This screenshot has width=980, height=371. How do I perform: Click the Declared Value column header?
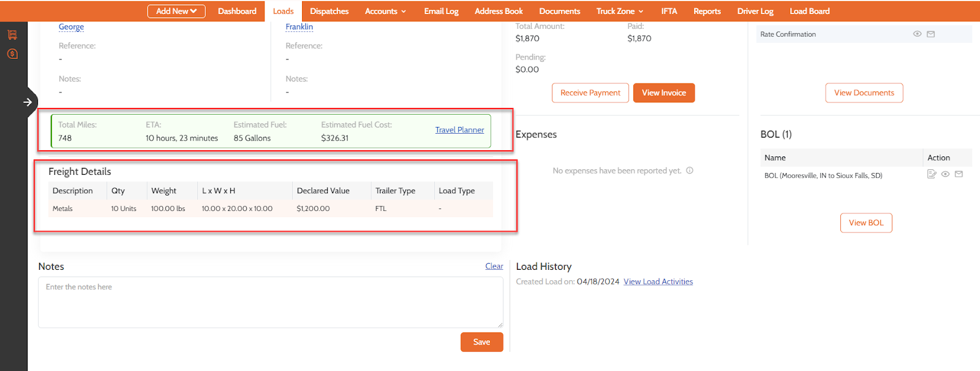[x=323, y=191]
